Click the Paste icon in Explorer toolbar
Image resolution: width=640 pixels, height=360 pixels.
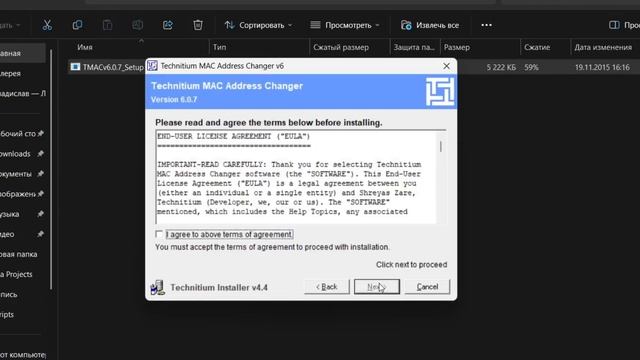[107, 25]
